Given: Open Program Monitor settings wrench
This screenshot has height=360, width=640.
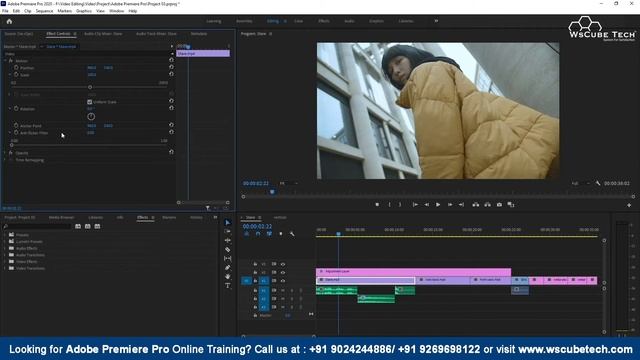Looking at the screenshot, I should [x=598, y=183].
